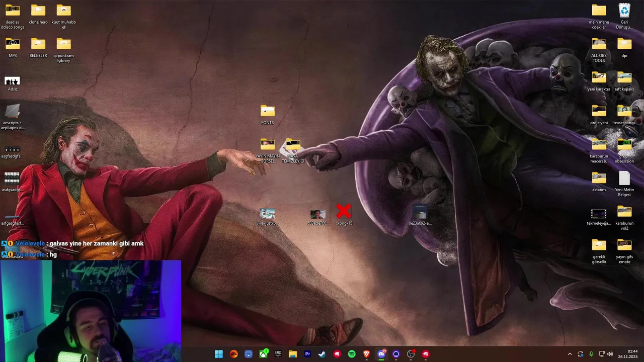The width and height of the screenshot is (644, 362).
Task: Select the 'e83ede766...' image file
Action: pyautogui.click(x=318, y=217)
